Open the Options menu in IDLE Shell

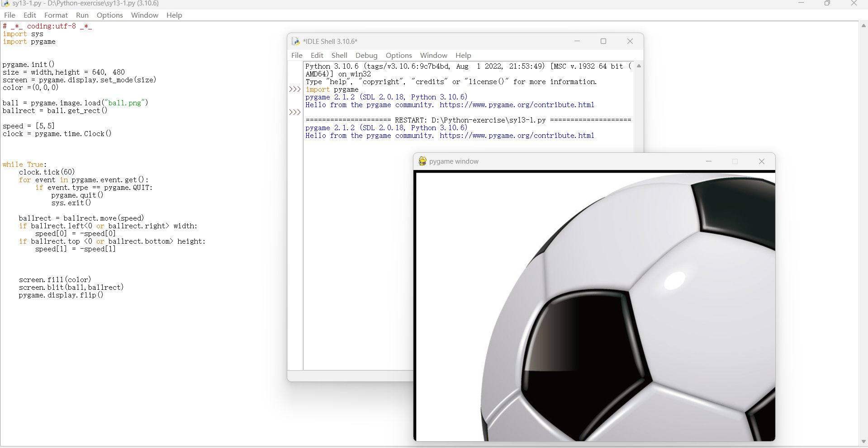[399, 55]
